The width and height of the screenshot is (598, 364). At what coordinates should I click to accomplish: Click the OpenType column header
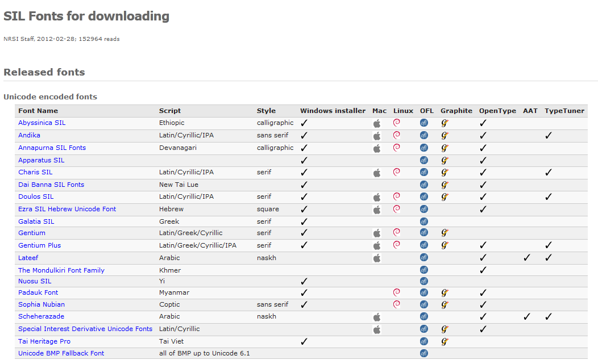click(x=497, y=111)
